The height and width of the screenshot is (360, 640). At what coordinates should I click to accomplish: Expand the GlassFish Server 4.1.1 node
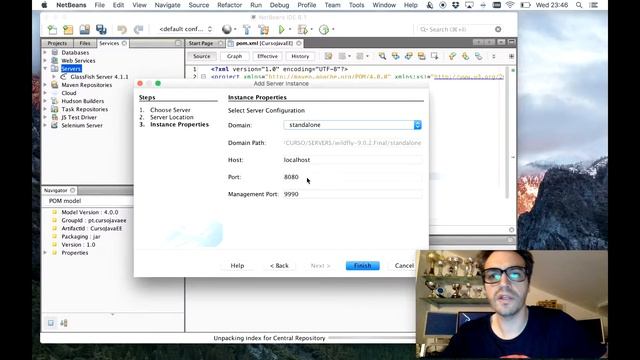pyautogui.click(x=54, y=77)
